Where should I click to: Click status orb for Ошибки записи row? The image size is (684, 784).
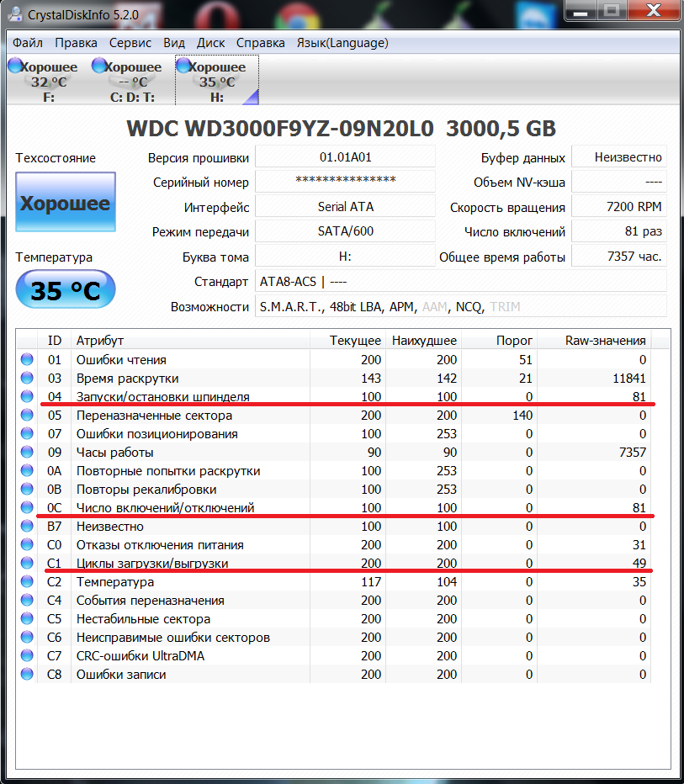click(x=27, y=674)
